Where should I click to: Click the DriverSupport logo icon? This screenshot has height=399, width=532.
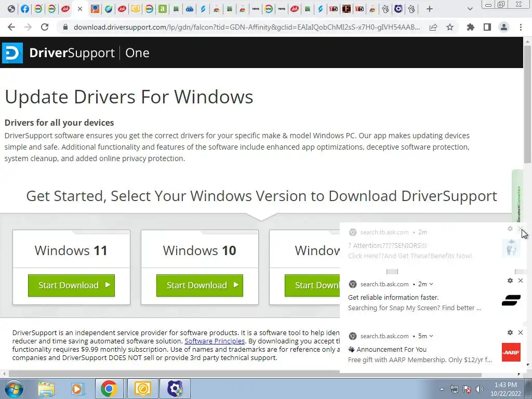[12, 53]
